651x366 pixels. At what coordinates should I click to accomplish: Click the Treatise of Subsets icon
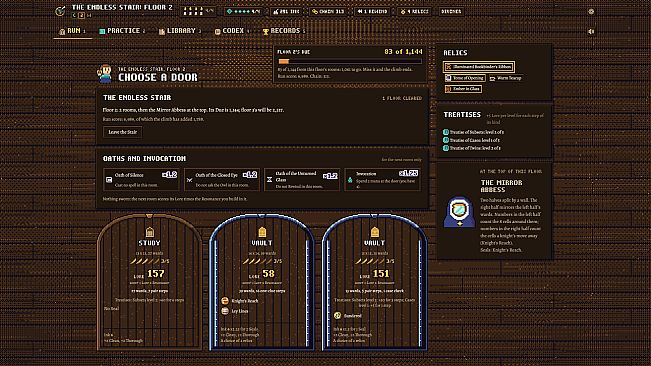click(446, 132)
